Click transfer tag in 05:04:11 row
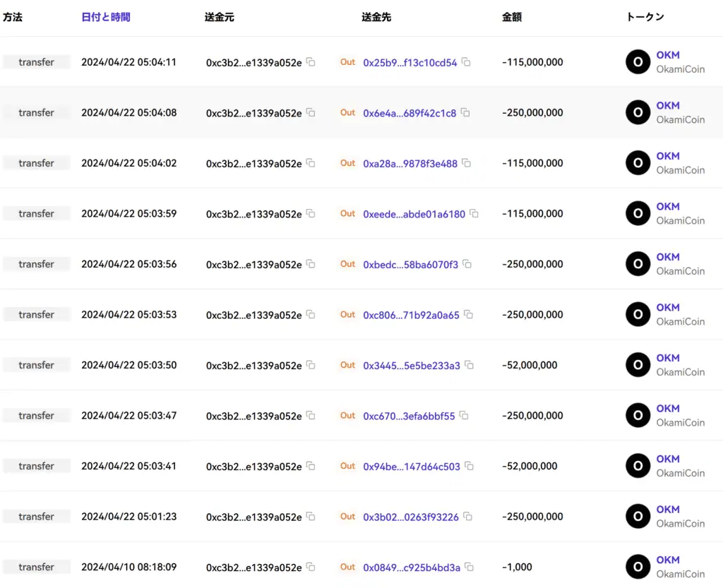The image size is (723, 588). tap(37, 61)
